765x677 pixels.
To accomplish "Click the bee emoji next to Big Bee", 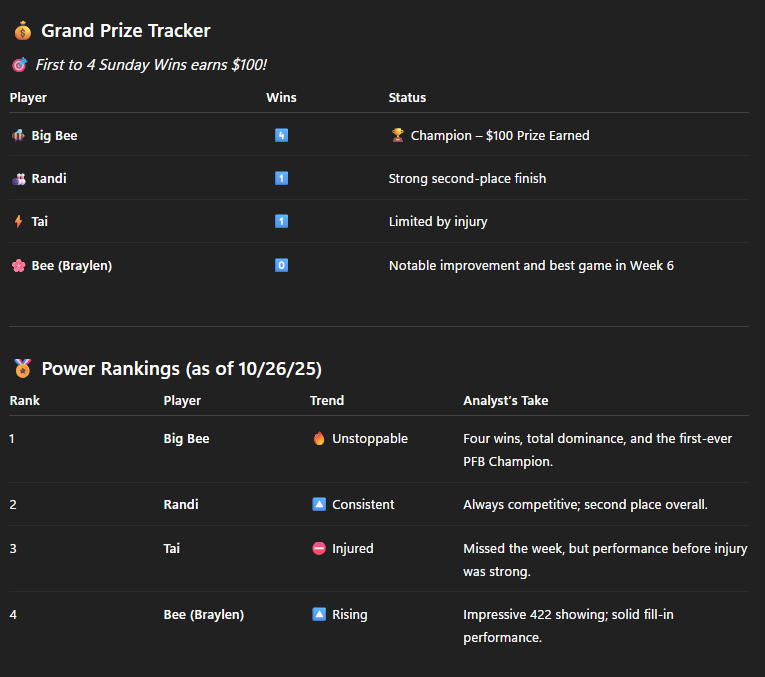I will (x=18, y=135).
